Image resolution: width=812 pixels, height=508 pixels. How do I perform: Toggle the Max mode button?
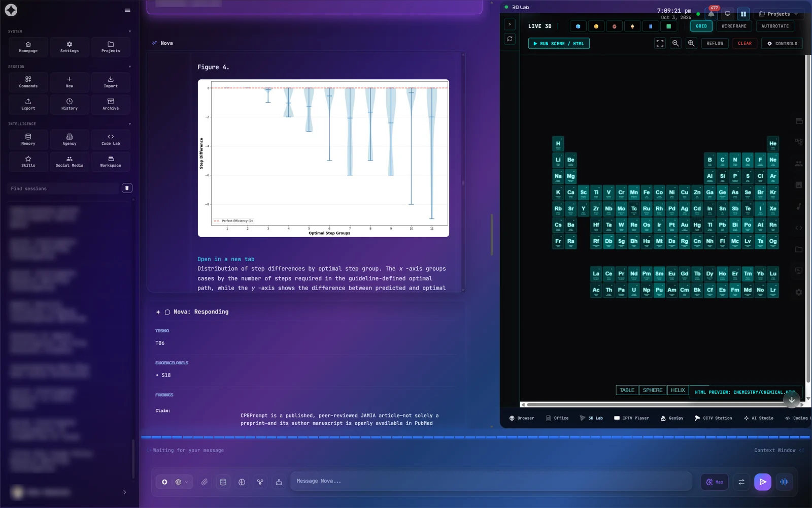(715, 482)
